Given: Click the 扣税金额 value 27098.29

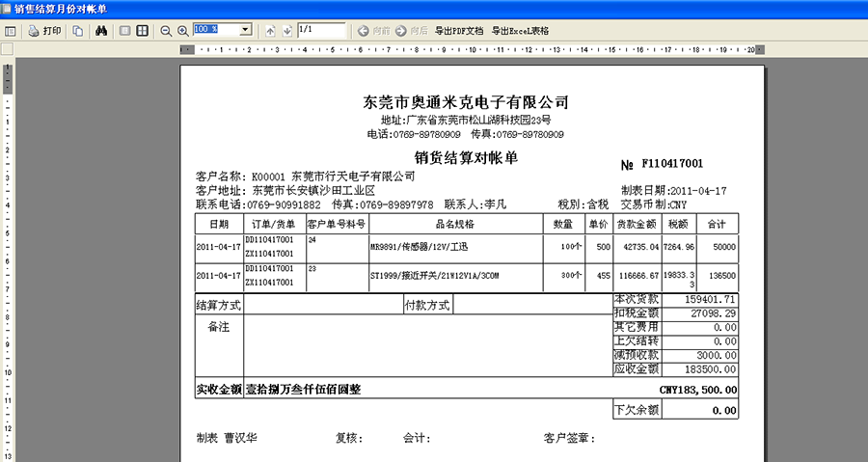Looking at the screenshot, I should (x=714, y=313).
